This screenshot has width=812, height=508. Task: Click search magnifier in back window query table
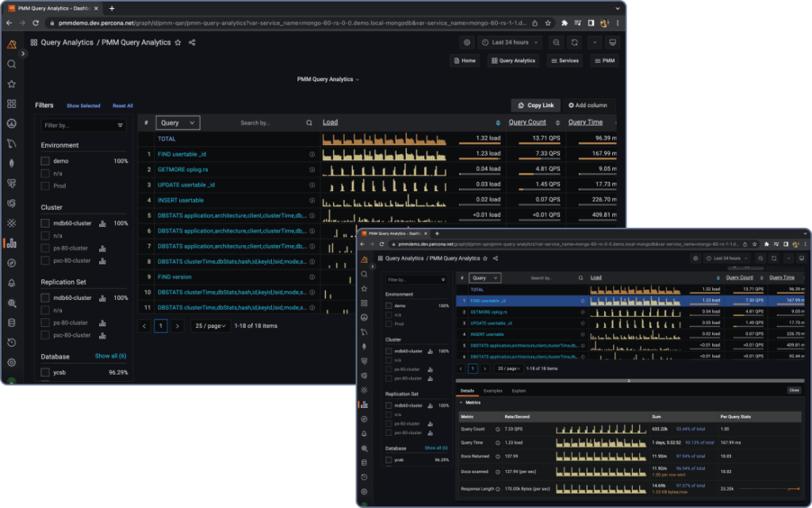[309, 123]
